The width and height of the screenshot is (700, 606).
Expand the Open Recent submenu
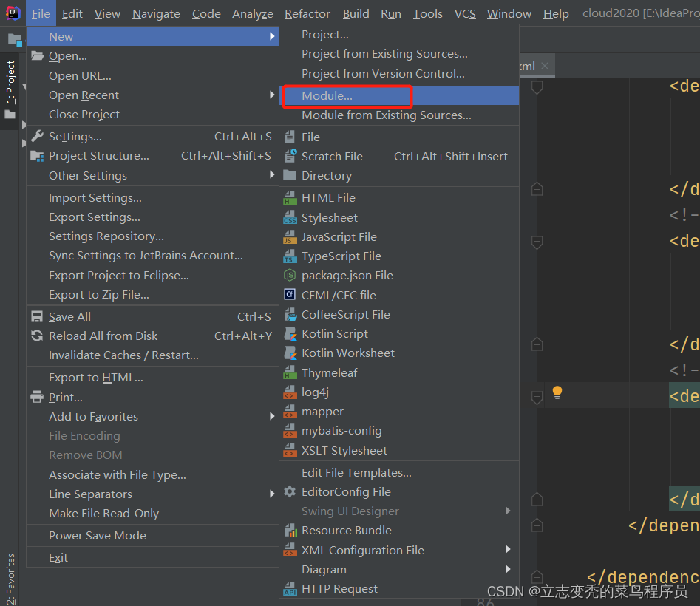(x=272, y=95)
